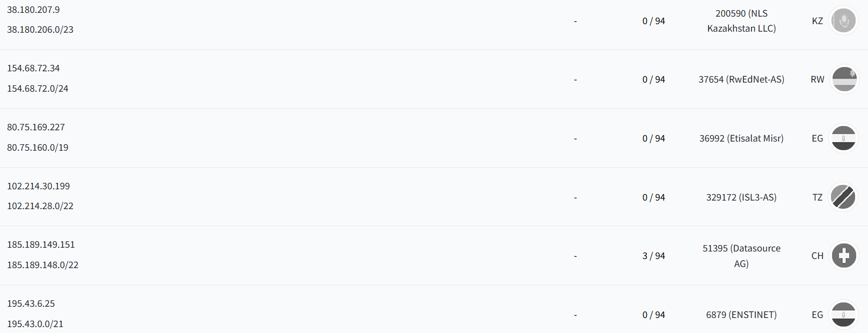Click ASN 37654 (RwEdNet-AS)
The image size is (868, 333).
coord(741,79)
